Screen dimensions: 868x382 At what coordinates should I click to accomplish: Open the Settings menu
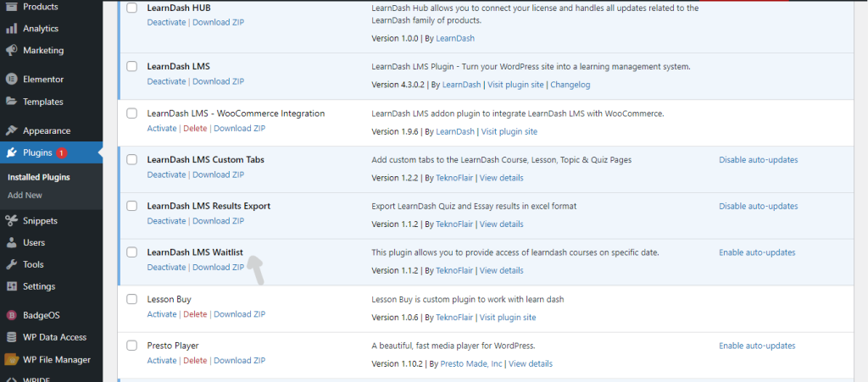[39, 286]
